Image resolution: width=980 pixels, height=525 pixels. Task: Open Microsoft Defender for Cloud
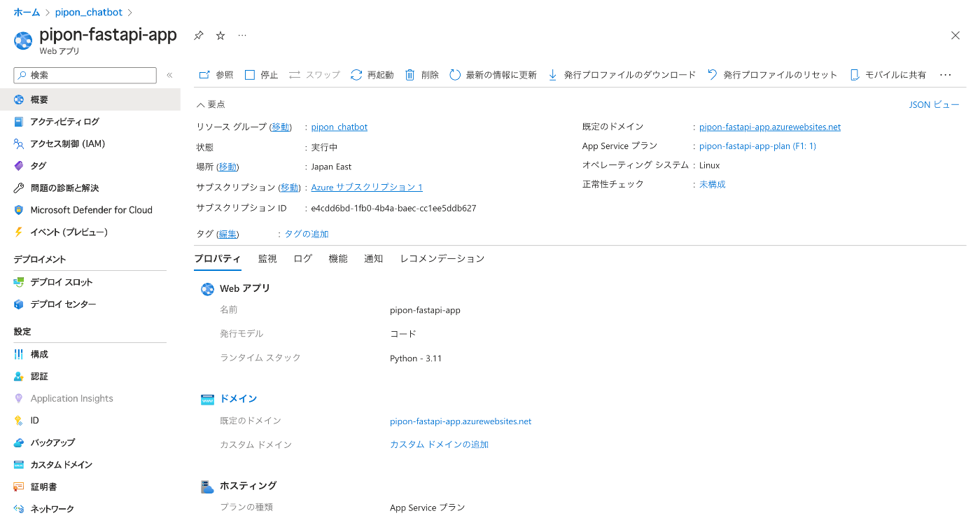[90, 210]
